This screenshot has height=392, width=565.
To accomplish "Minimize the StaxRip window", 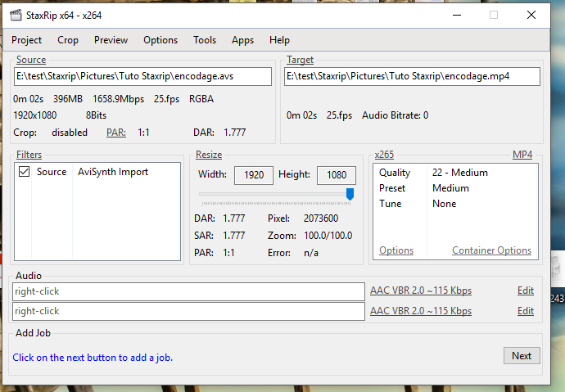I will pyautogui.click(x=457, y=15).
